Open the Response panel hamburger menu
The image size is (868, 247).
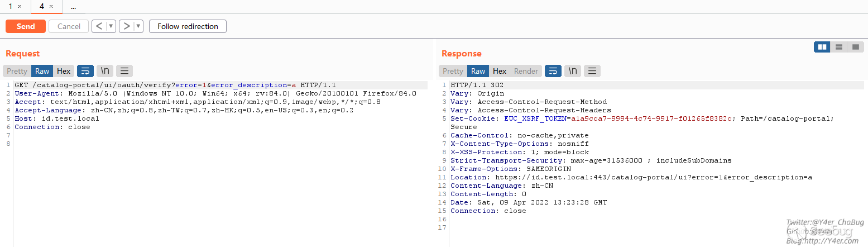coord(592,71)
